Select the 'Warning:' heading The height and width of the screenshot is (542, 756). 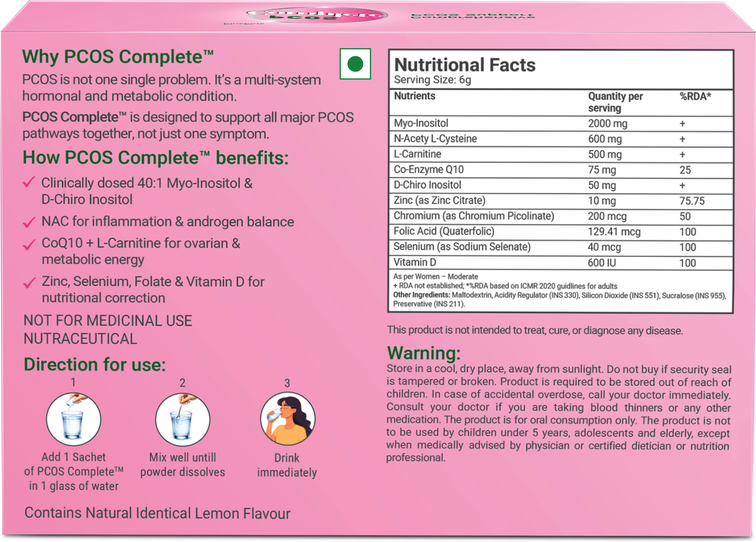[x=423, y=353]
